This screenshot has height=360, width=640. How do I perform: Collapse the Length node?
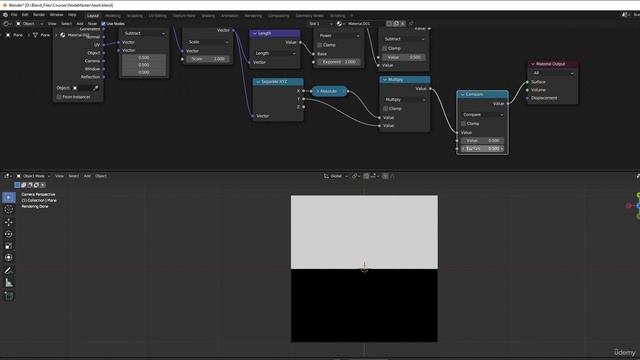[x=255, y=33]
